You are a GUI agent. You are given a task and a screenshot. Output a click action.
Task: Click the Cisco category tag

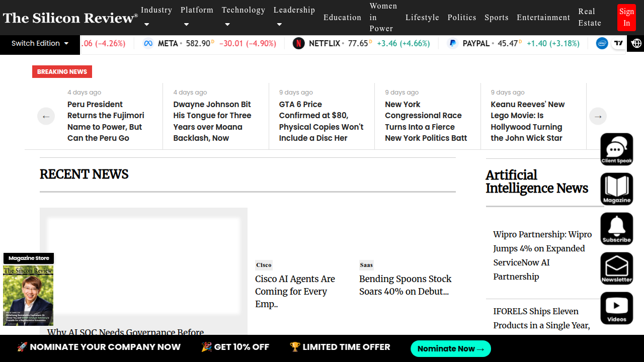(x=264, y=265)
